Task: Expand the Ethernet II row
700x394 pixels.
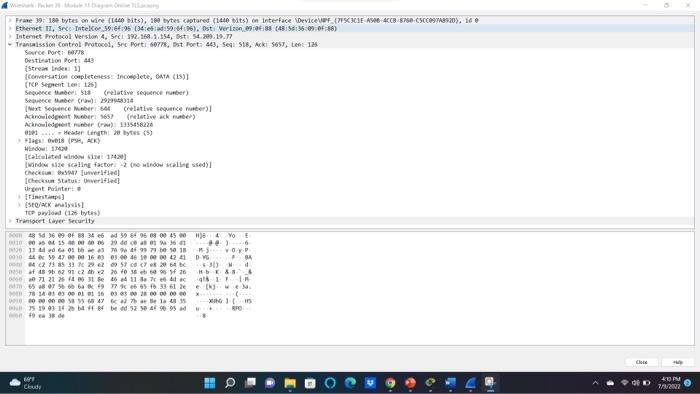Action: click(10, 29)
